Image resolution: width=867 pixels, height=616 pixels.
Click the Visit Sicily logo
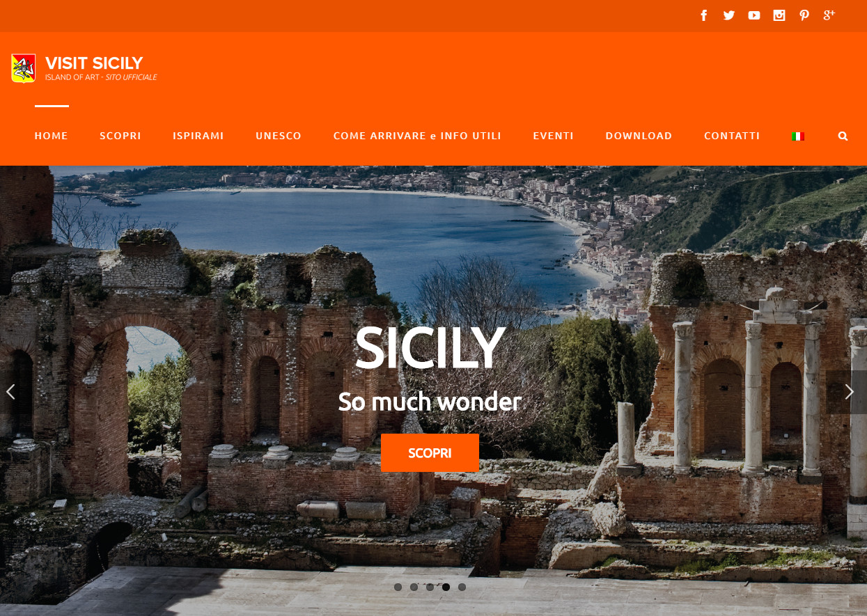(84, 68)
